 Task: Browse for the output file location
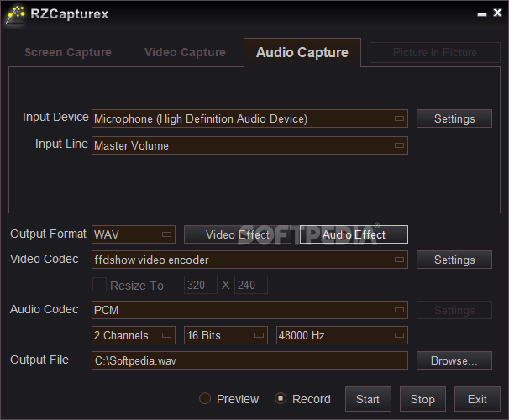point(454,360)
